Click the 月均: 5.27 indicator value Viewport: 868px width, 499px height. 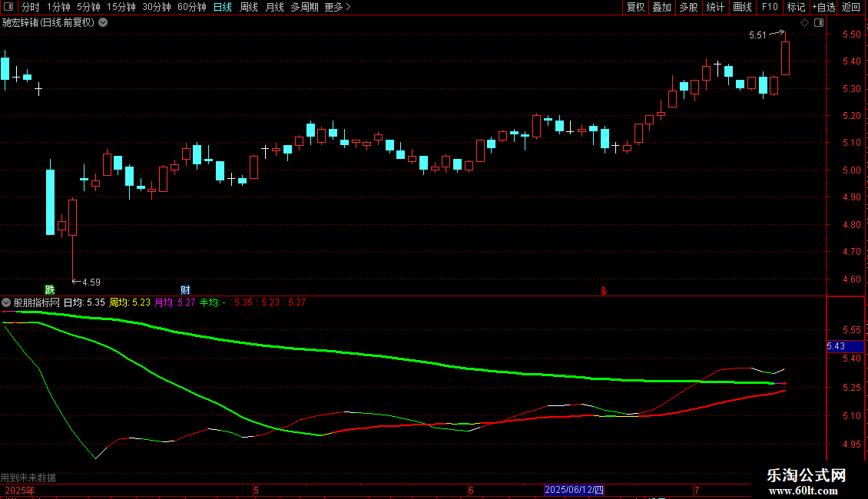(x=174, y=302)
